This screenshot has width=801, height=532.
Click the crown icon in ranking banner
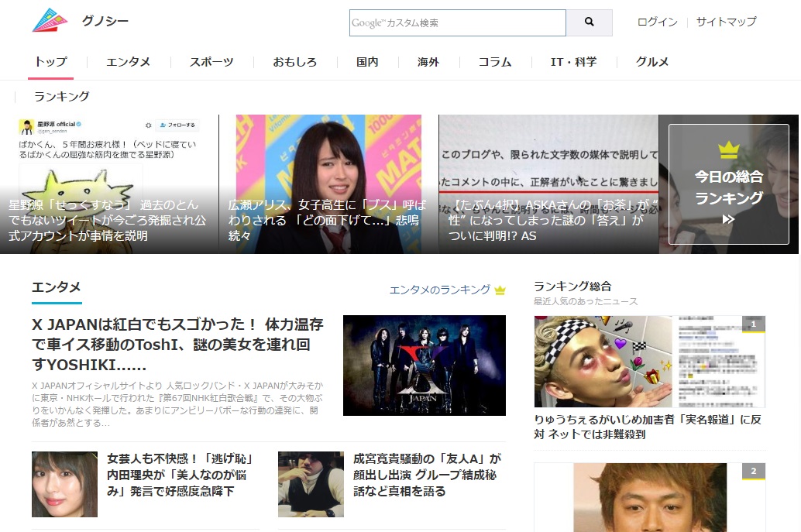[x=729, y=149]
